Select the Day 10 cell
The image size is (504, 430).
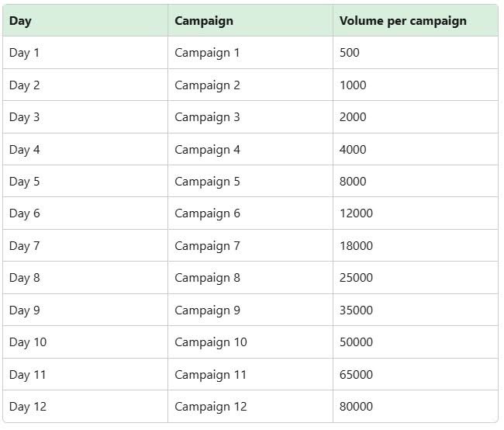pos(28,342)
